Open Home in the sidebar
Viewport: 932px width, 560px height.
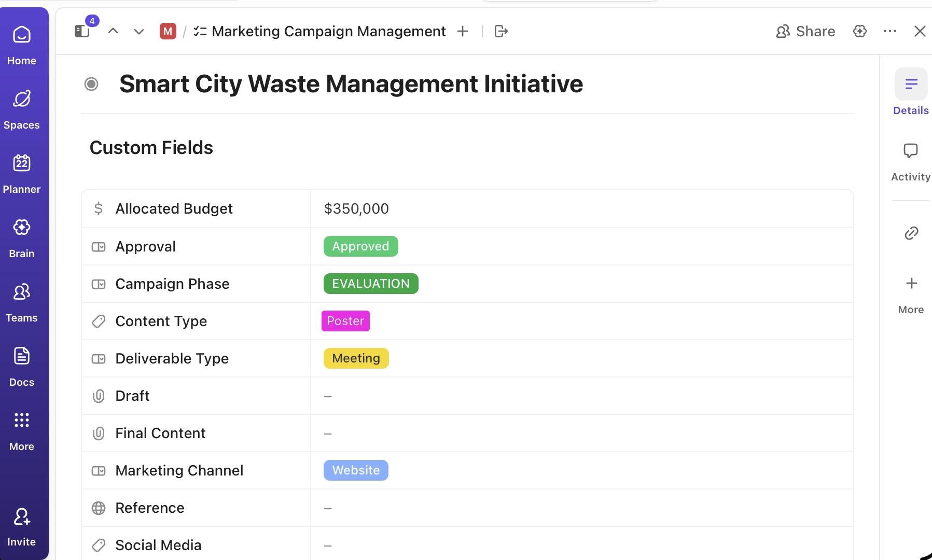coord(21,45)
